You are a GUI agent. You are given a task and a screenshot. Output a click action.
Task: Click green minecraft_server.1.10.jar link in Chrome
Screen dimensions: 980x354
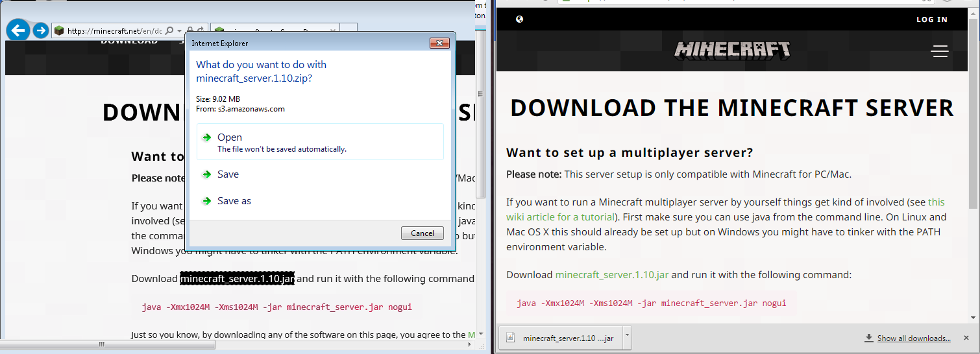pos(612,275)
